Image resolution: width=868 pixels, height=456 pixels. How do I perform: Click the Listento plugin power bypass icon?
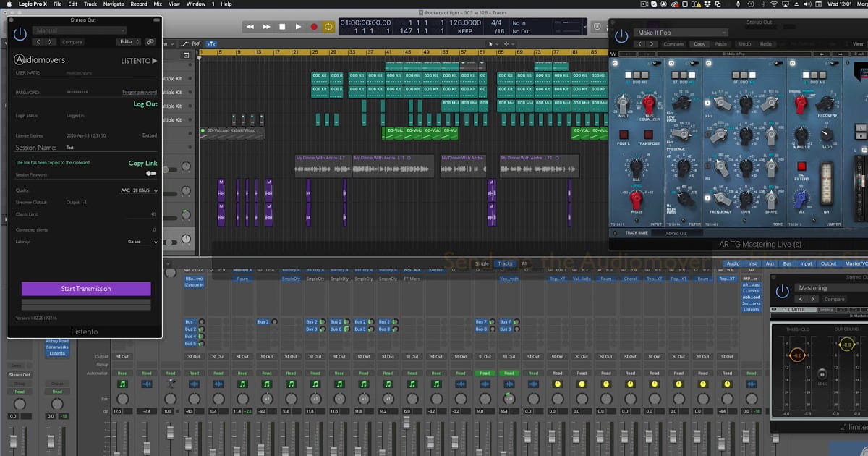coord(20,33)
